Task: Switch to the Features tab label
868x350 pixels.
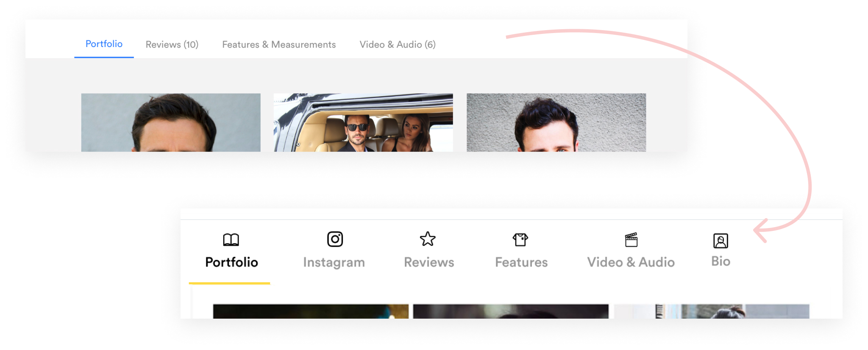Action: pos(521,262)
